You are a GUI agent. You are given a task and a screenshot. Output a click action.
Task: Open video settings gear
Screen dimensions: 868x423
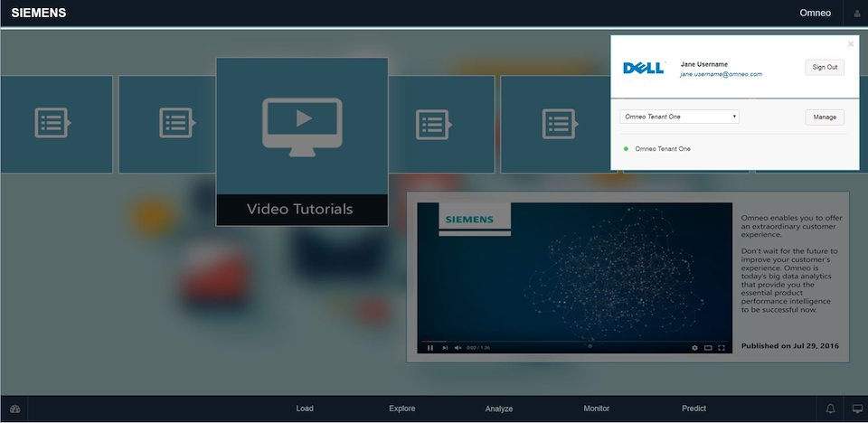694,348
